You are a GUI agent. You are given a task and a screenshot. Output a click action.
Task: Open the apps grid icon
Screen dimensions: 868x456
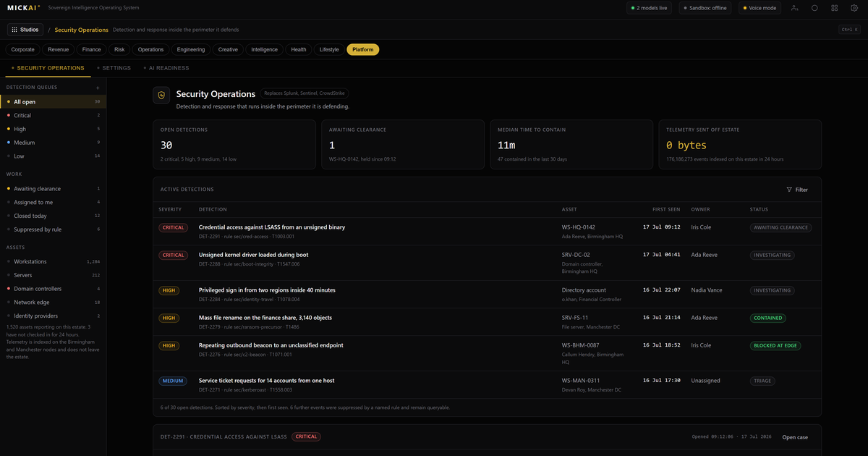(835, 8)
